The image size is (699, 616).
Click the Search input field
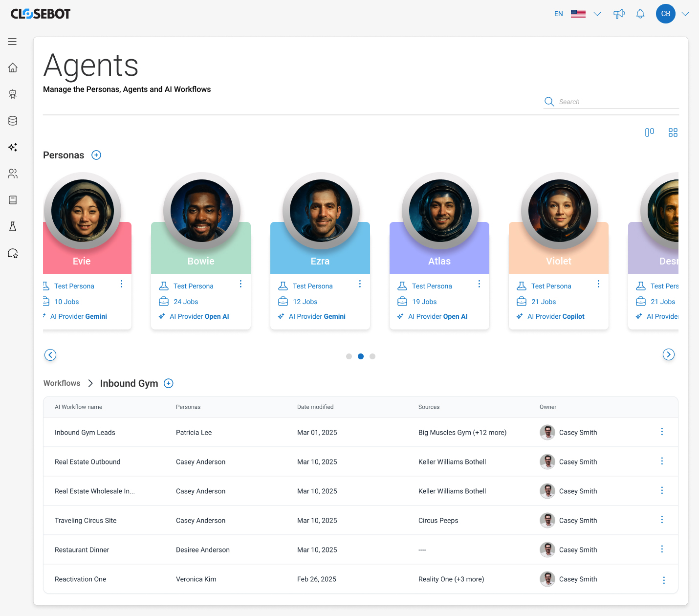(611, 102)
